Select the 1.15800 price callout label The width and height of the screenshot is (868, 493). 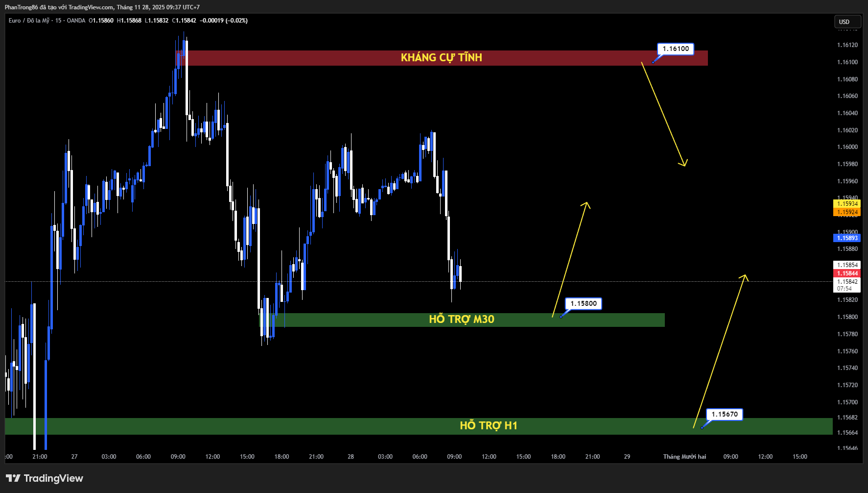click(x=584, y=303)
